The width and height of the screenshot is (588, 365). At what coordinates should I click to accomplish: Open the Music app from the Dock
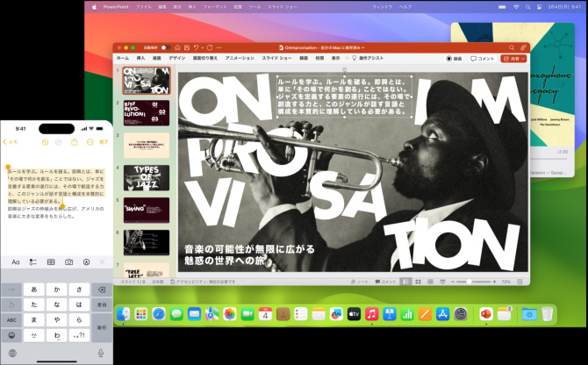coord(371,314)
